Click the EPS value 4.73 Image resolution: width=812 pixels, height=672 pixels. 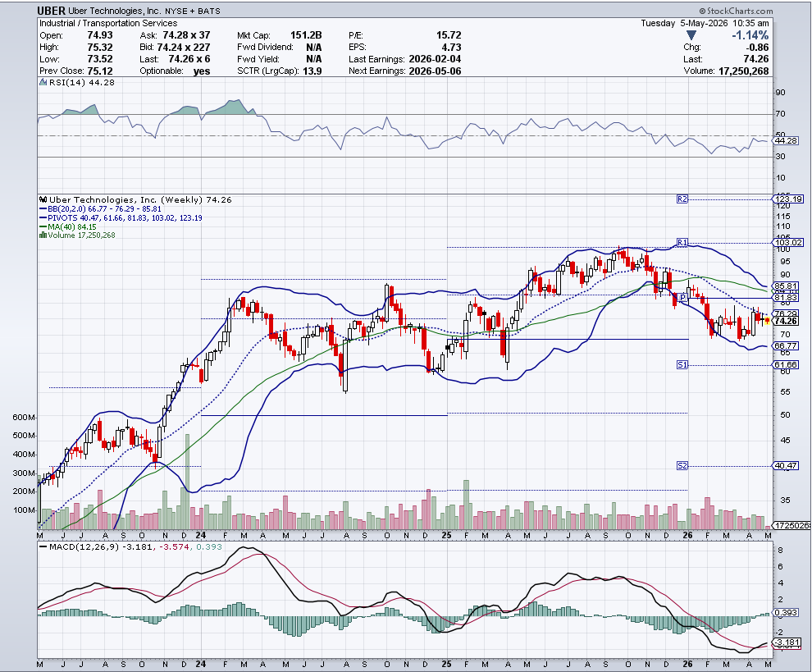[x=452, y=47]
